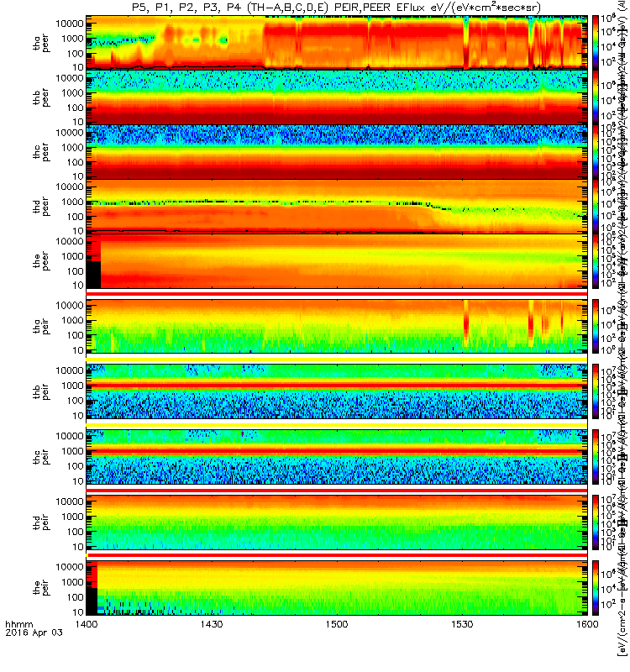Click the color bar beside tha peir panel
630x672 pixels.
point(596,326)
